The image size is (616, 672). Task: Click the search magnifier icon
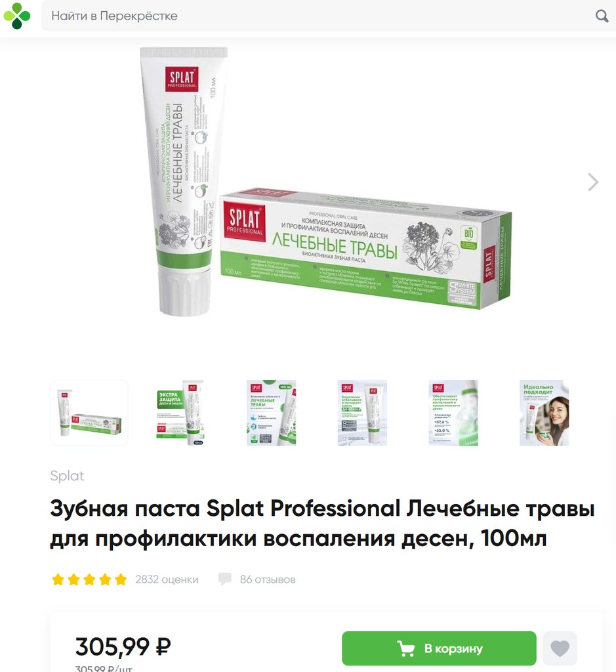(602, 16)
